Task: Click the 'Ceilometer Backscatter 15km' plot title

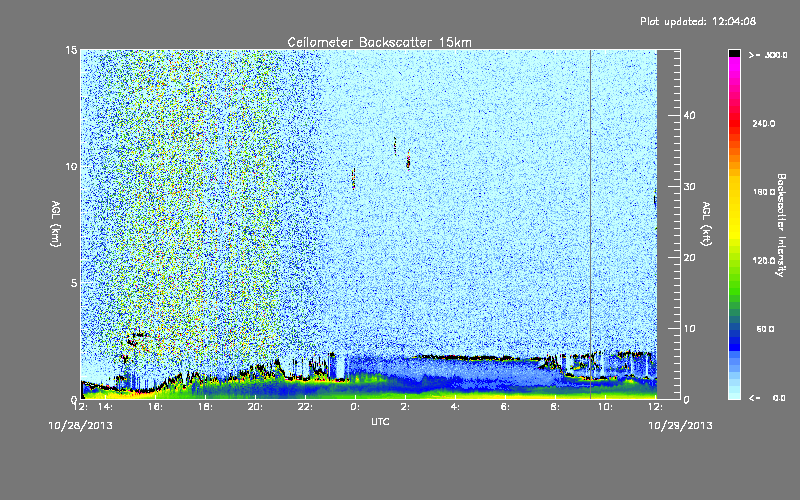Action: [x=379, y=42]
